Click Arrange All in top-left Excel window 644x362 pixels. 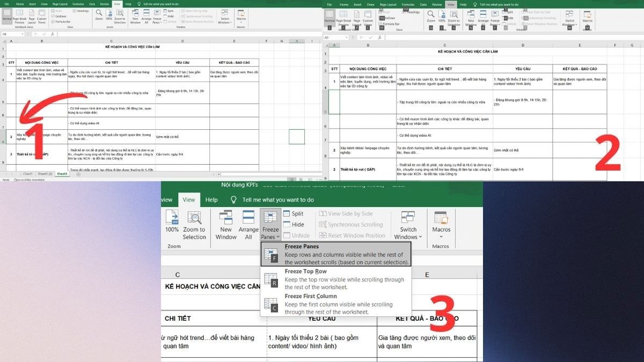[x=147, y=17]
